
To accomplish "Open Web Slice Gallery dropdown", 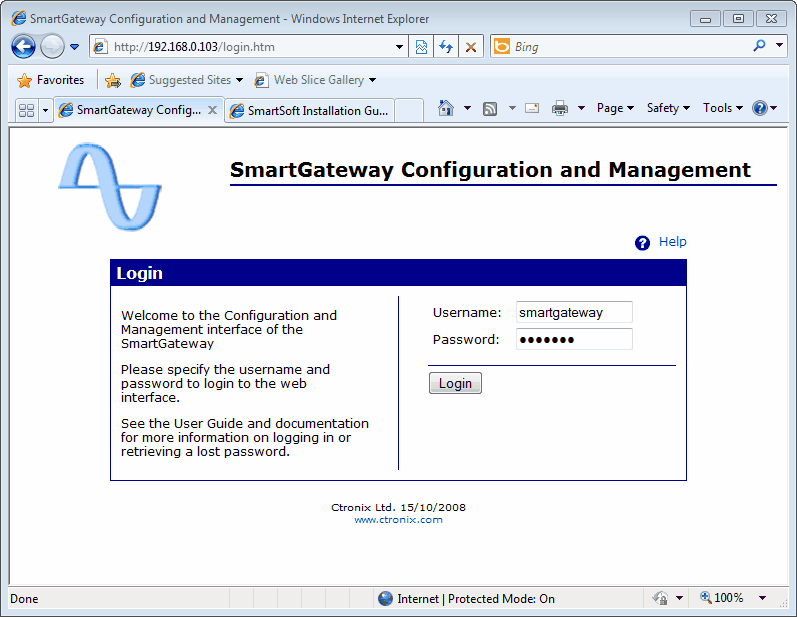I will (x=315, y=80).
